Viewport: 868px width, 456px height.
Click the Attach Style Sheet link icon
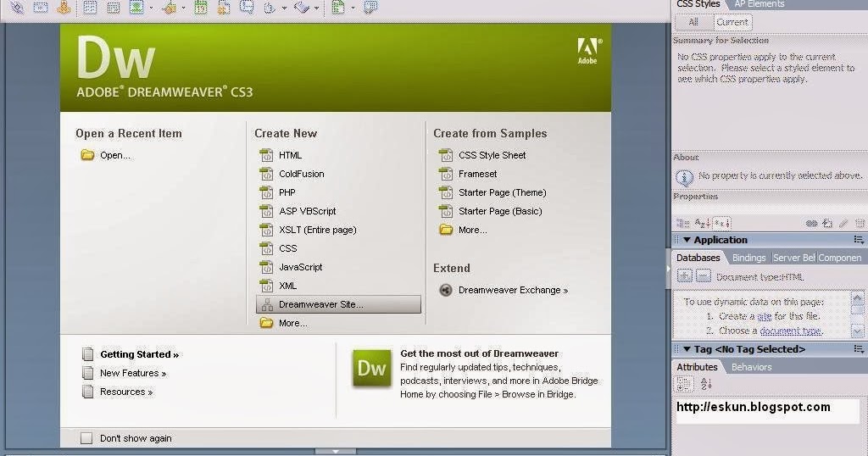(811, 223)
